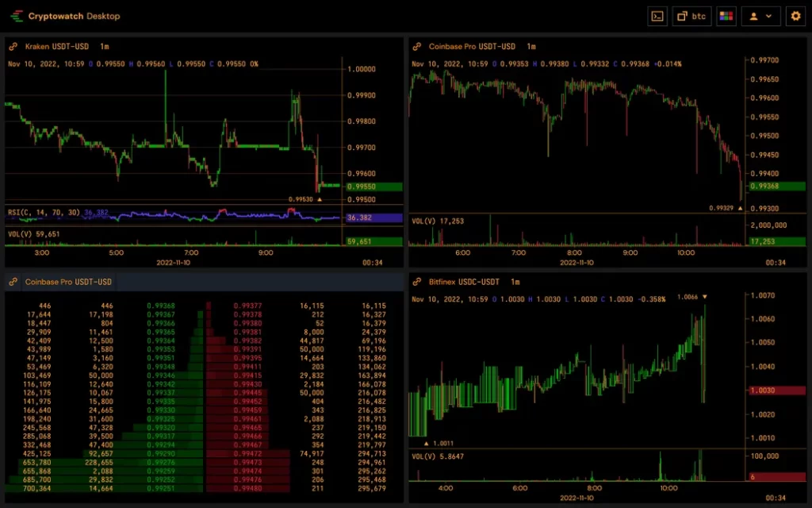Select Bitfinex USDC-USDT panel title
Image resolution: width=812 pixels, height=508 pixels.
pos(463,282)
